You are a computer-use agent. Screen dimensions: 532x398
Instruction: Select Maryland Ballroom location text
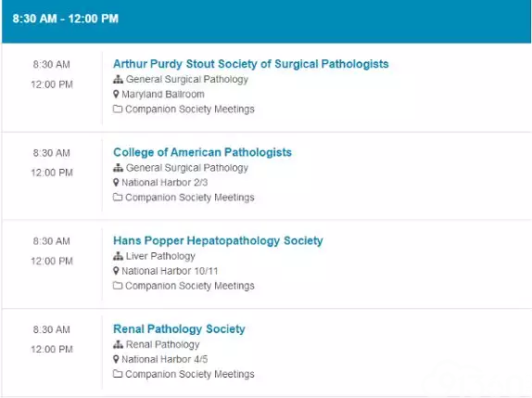coord(163,94)
